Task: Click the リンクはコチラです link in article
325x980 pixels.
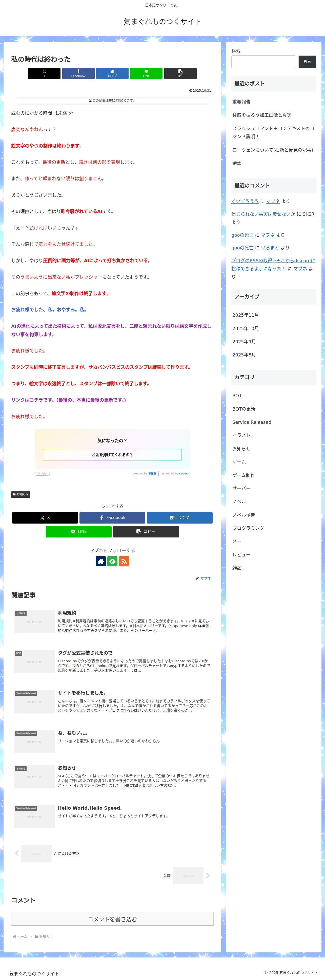Action: point(69,400)
